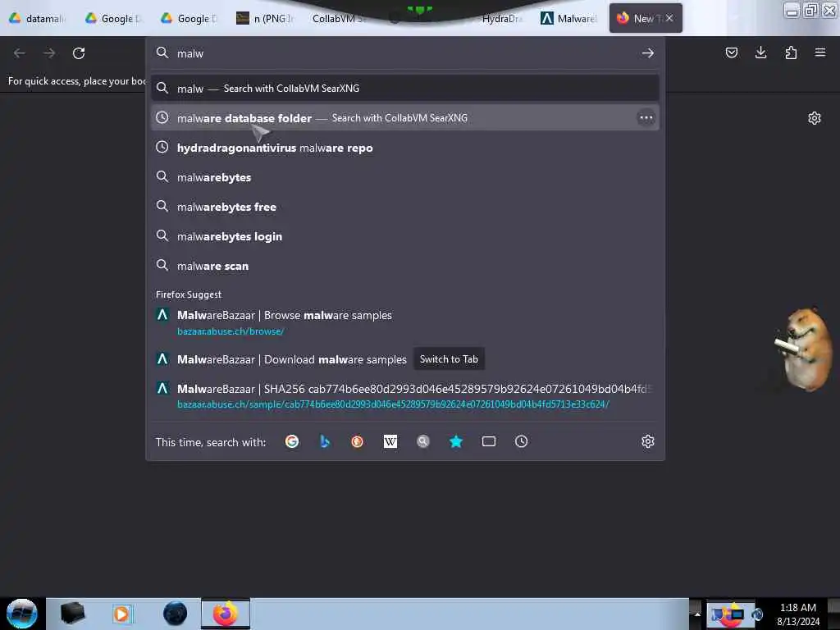
Task: Switch to the second Google Drive tab
Action: click(113, 19)
